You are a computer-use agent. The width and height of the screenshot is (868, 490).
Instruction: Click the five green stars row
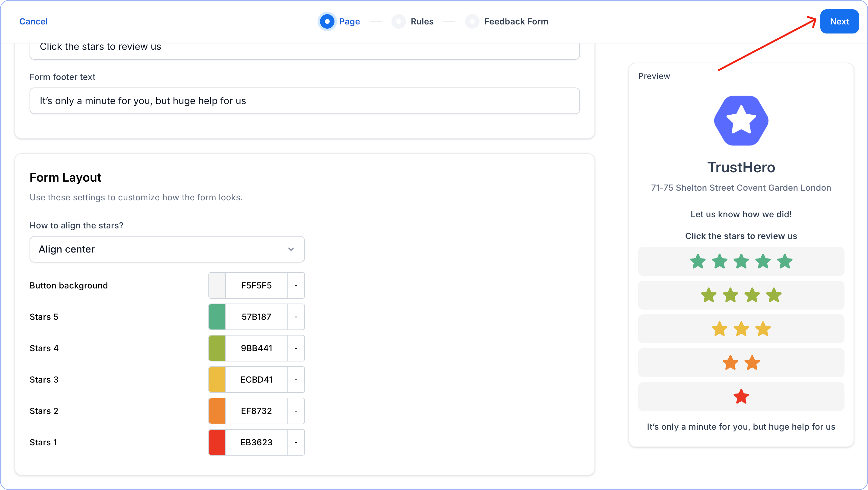741,261
